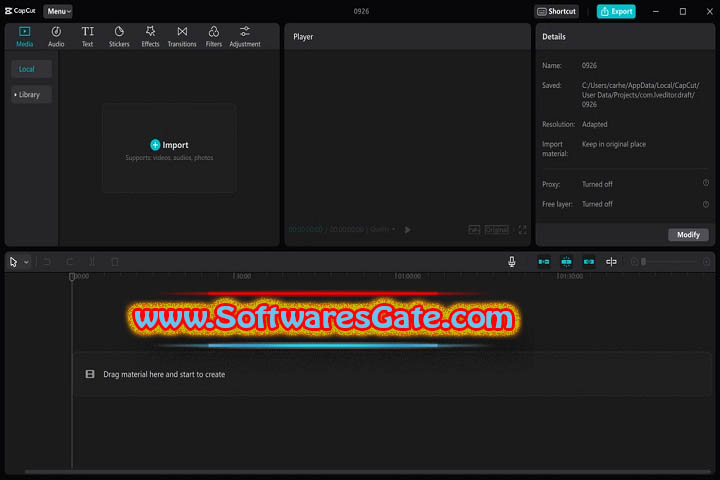Click the Export button
720x480 pixels.
coord(616,11)
